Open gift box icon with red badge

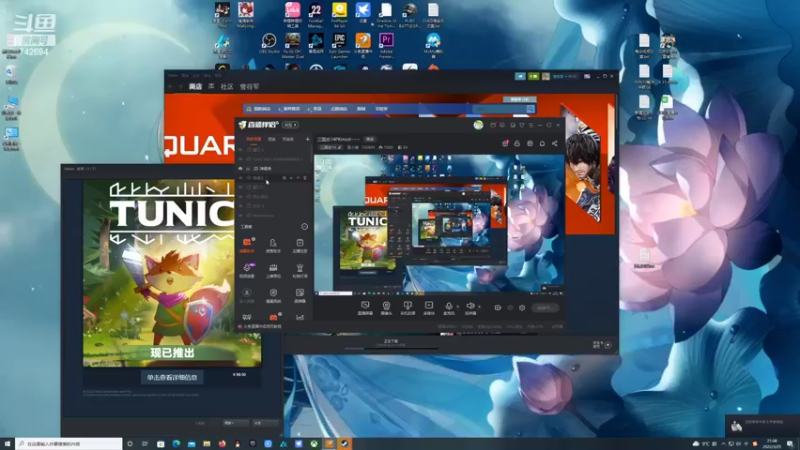click(505, 143)
